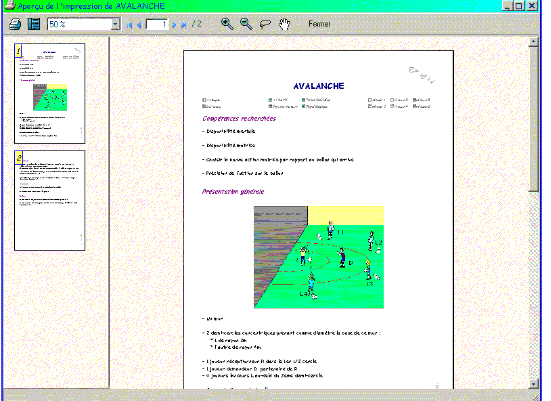Open the 50 % zoom dropdown
This screenshot has height=401, width=551.
coord(116,24)
